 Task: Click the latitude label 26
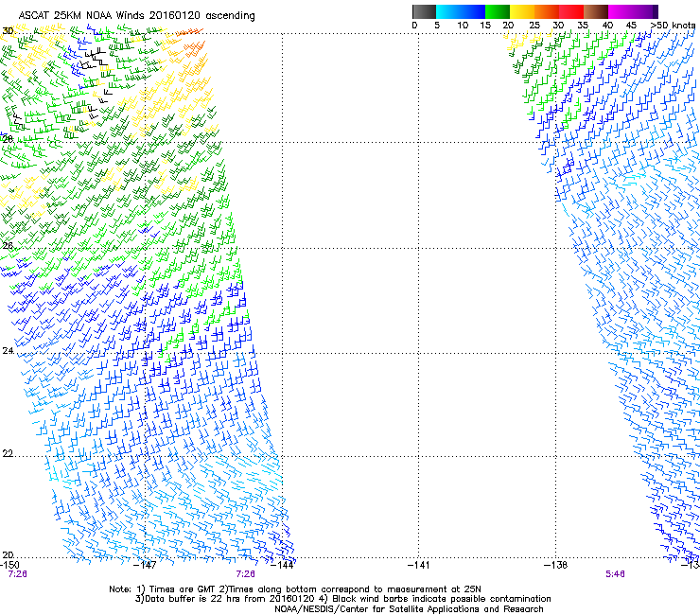(8, 246)
